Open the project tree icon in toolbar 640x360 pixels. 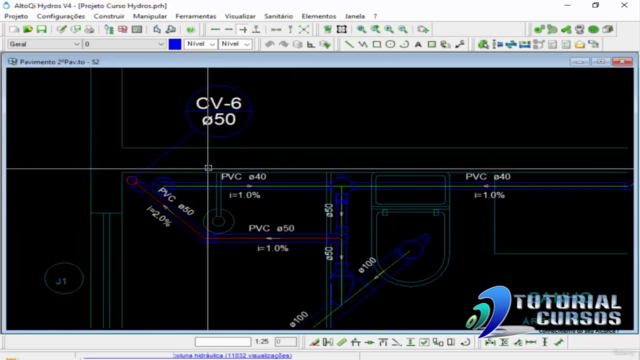pos(109,29)
